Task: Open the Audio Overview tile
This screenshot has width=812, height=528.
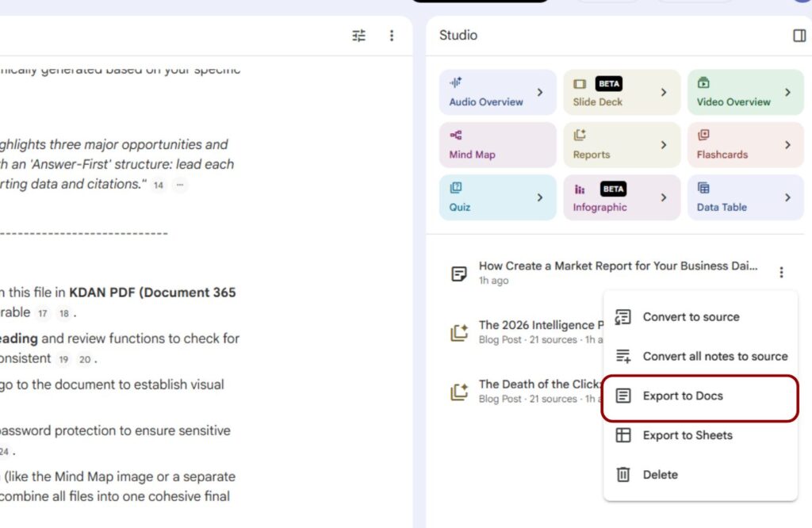Action: click(486, 93)
